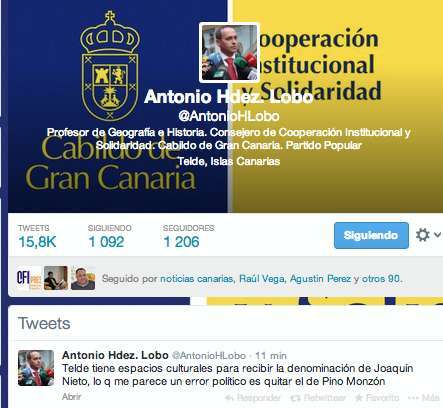
Task: Open the gear settings icon beside Siguiendo
Action: pyautogui.click(x=422, y=235)
